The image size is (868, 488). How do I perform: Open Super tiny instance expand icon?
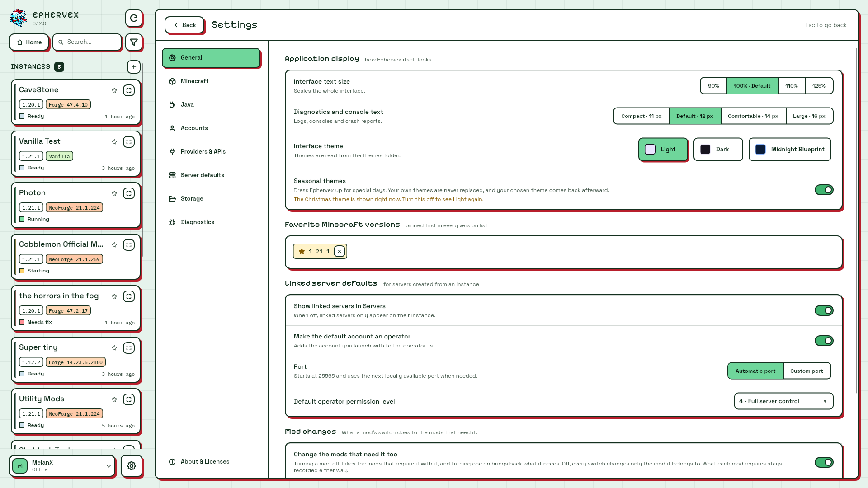129,348
